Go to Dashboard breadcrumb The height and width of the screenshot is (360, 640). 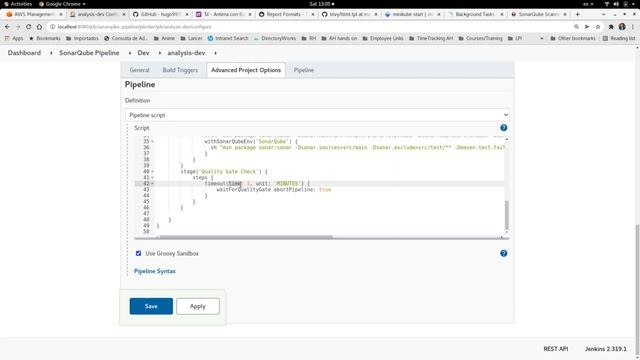(24, 53)
